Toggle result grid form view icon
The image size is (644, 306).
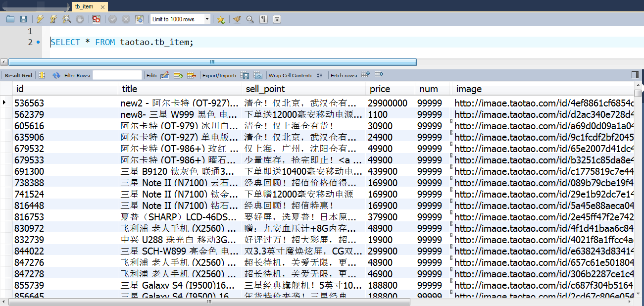click(42, 75)
